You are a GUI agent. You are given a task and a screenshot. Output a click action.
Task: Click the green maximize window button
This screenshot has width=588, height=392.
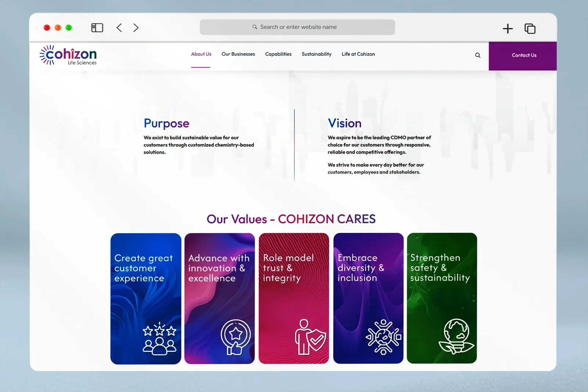click(69, 28)
